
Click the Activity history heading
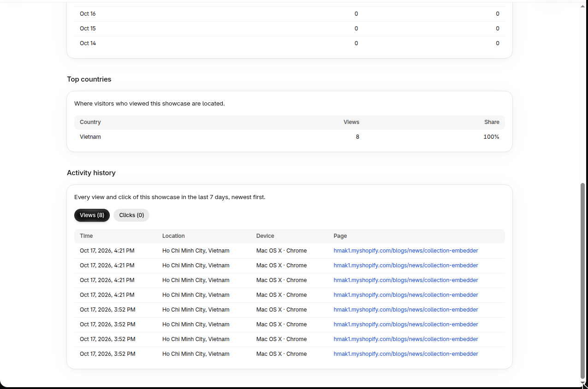click(x=91, y=173)
